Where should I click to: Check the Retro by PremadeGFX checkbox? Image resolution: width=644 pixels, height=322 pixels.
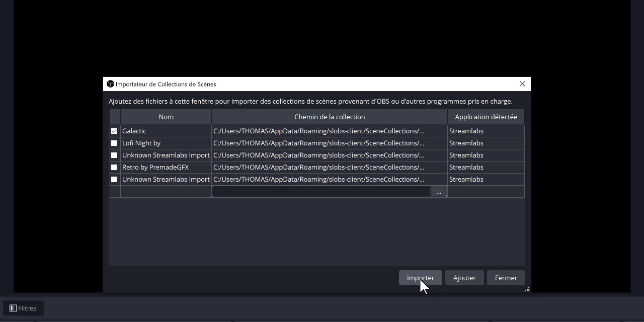coord(114,168)
